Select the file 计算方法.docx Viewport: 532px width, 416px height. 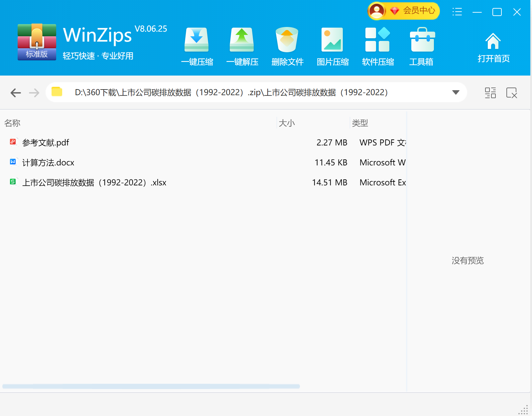[x=48, y=163]
